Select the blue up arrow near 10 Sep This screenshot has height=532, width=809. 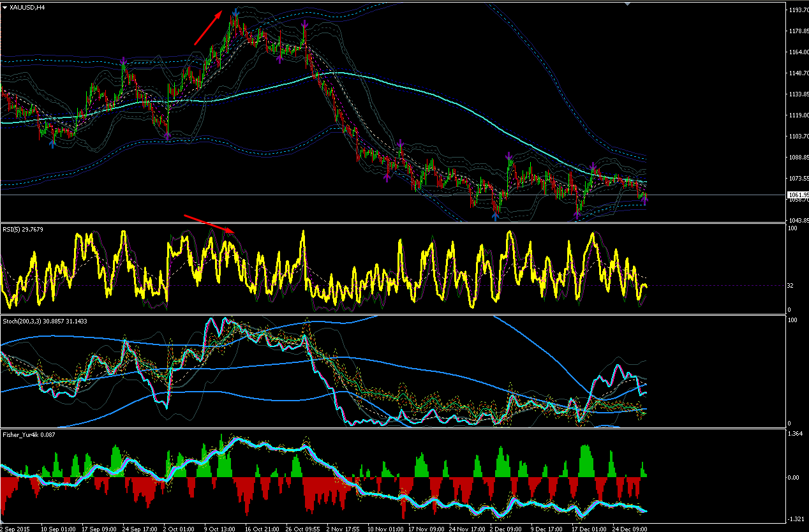point(53,144)
